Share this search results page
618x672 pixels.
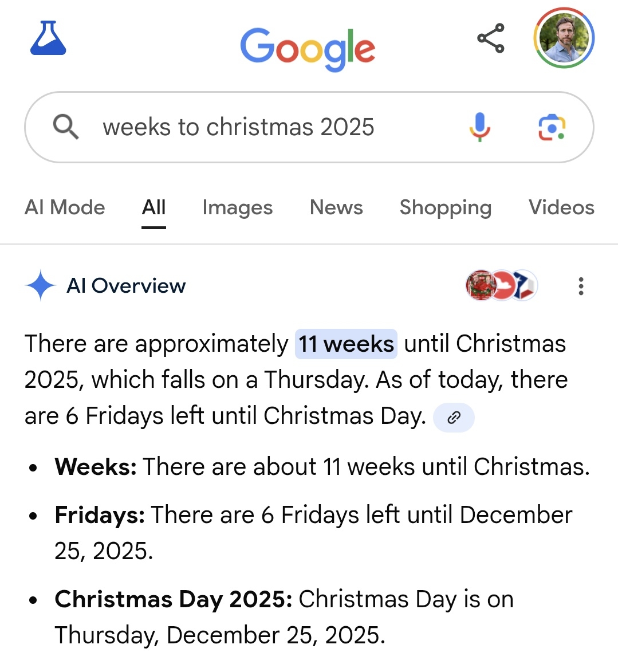[x=491, y=38]
